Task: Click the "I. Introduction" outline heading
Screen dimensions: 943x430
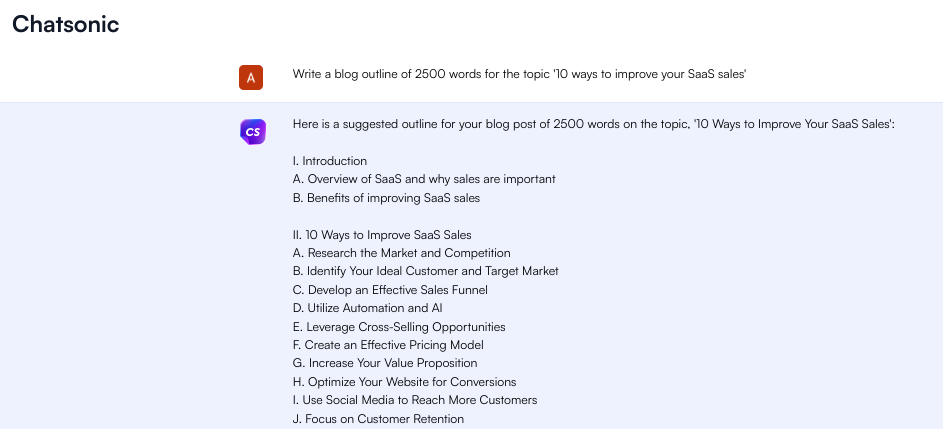Action: coord(330,161)
